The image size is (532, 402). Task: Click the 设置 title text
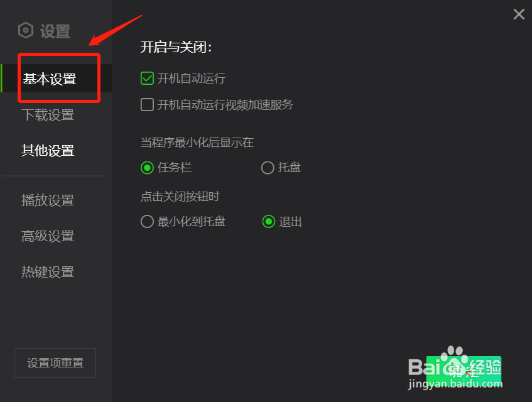(55, 31)
